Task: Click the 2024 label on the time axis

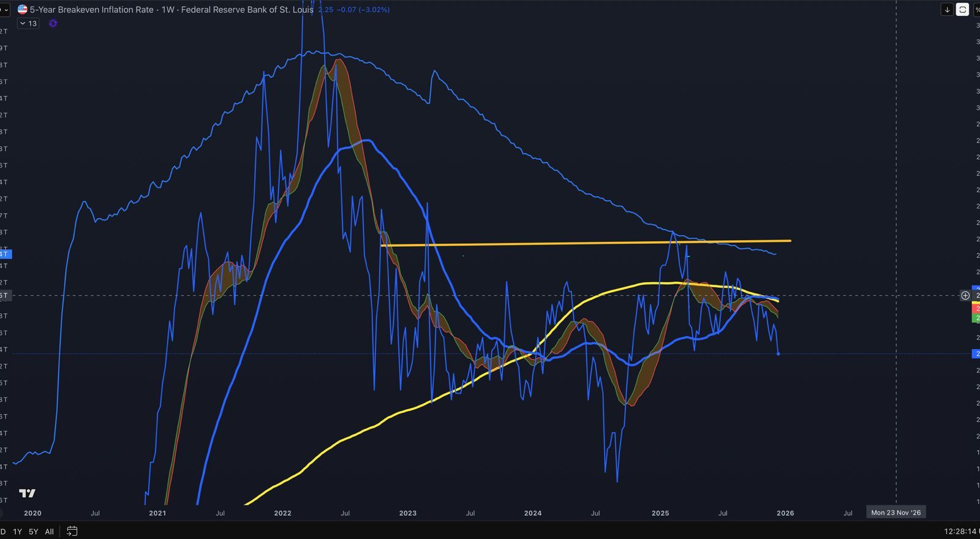Action: (533, 513)
